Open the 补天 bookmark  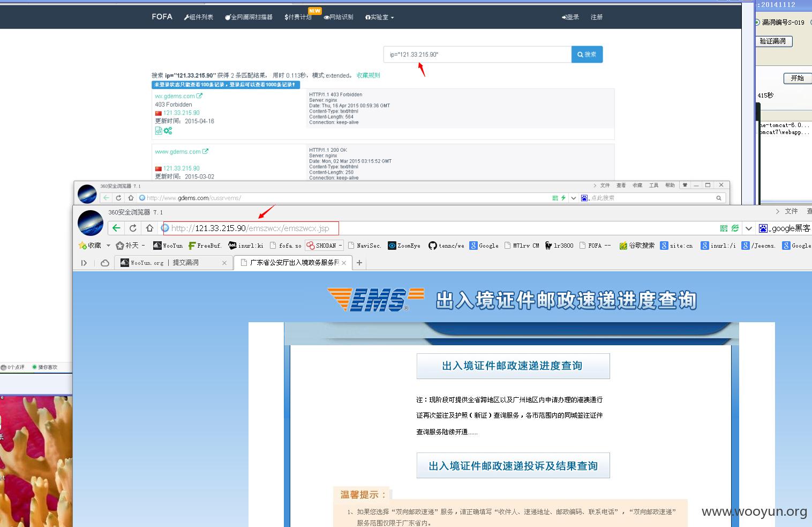130,246
